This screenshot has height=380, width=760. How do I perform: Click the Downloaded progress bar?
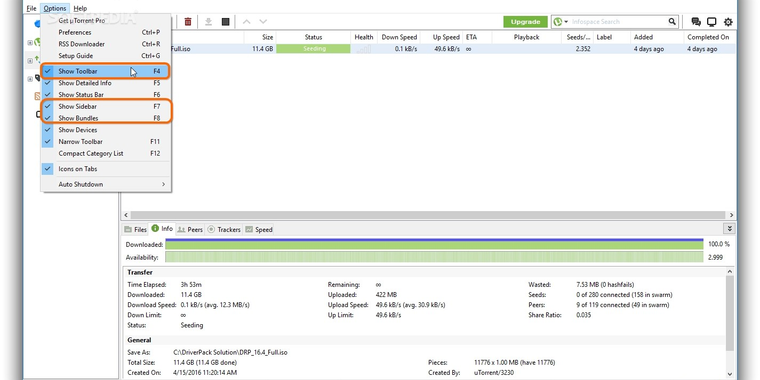tap(434, 244)
